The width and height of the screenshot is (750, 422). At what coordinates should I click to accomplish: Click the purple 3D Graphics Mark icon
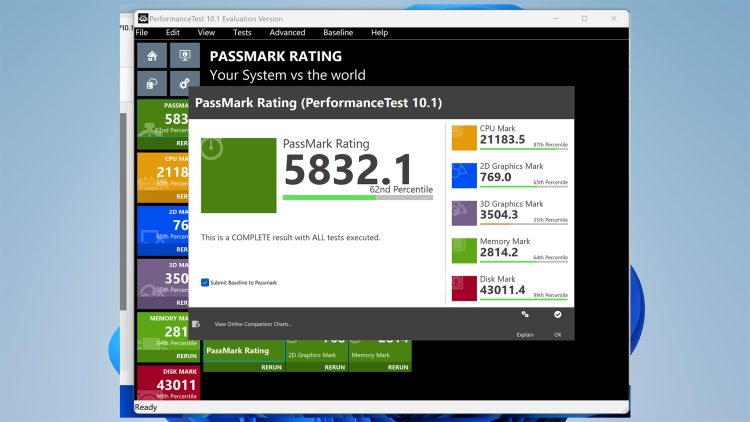point(464,213)
